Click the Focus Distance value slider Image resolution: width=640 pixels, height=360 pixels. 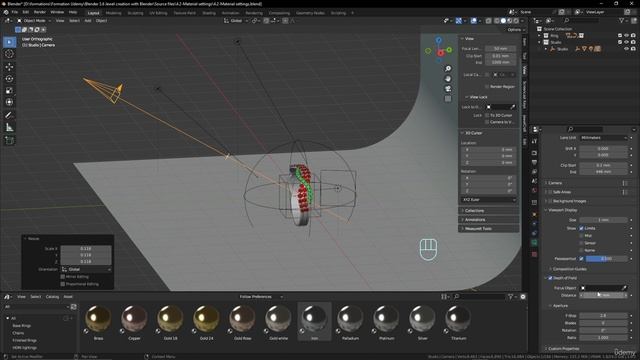tap(604, 295)
